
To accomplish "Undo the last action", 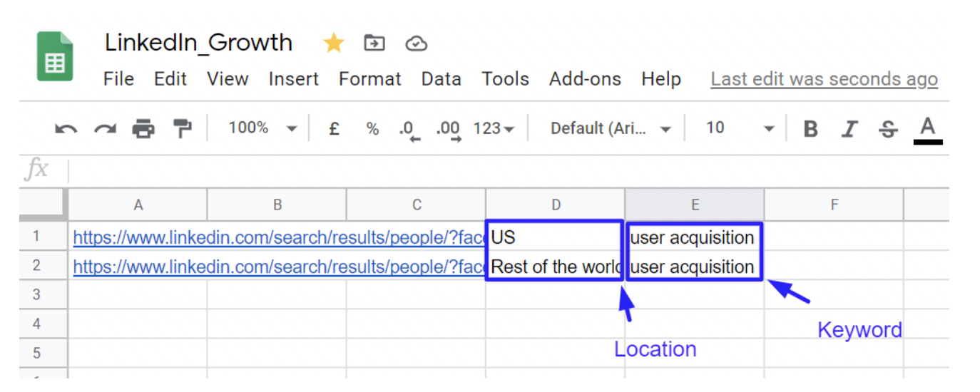I will click(66, 129).
